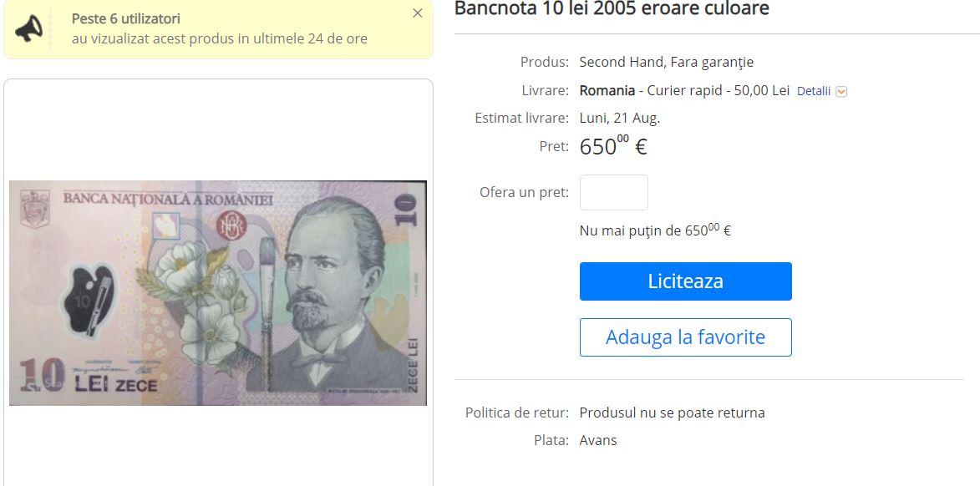Click the Nu mai putin de 650 € hint
The height and width of the screenshot is (486, 980).
point(655,230)
